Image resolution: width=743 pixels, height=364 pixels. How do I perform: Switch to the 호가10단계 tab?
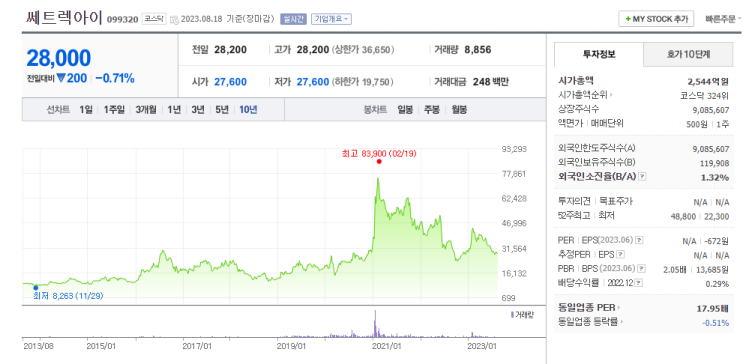coord(689,54)
